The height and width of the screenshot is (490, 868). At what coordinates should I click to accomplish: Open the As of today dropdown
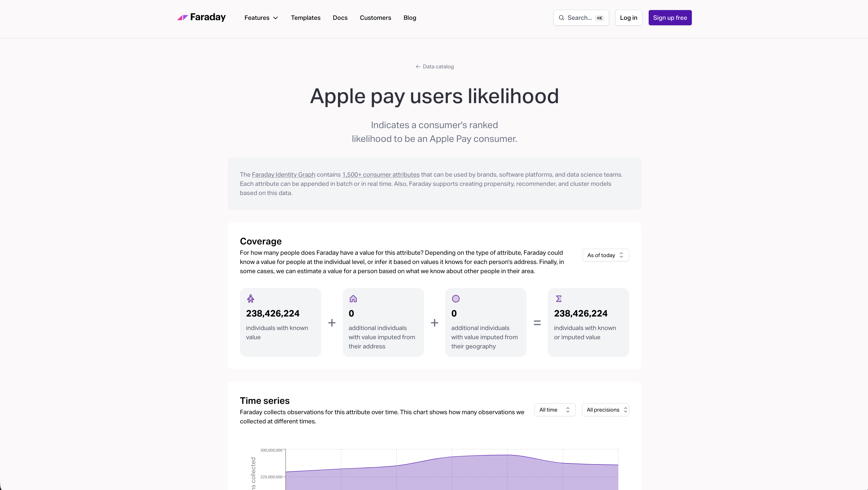pyautogui.click(x=606, y=255)
